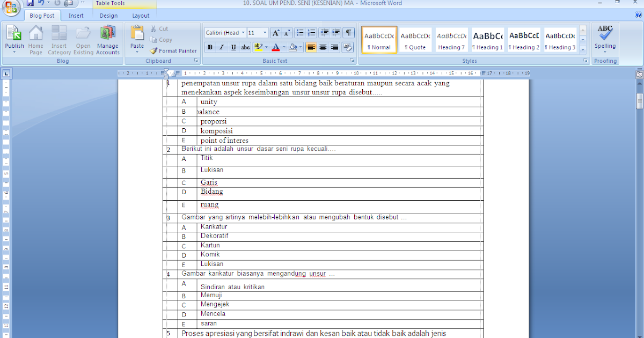
Task: Copy the selected content
Action: click(x=161, y=40)
